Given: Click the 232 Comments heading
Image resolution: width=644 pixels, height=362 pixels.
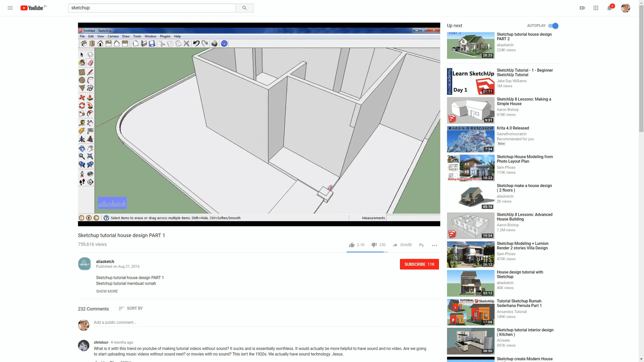Looking at the screenshot, I should click(93, 309).
